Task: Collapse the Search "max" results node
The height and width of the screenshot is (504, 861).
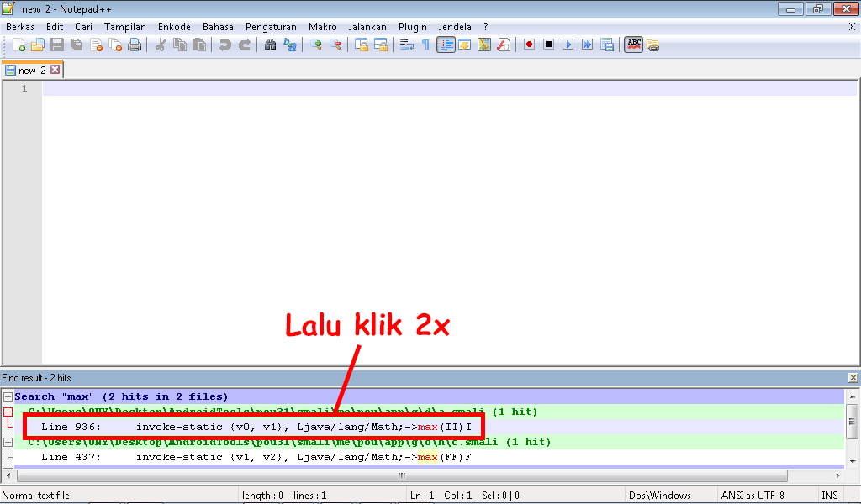Action: coord(8,396)
